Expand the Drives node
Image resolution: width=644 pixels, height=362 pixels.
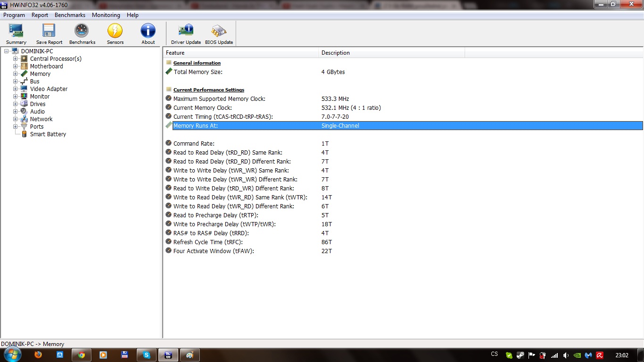[16, 104]
